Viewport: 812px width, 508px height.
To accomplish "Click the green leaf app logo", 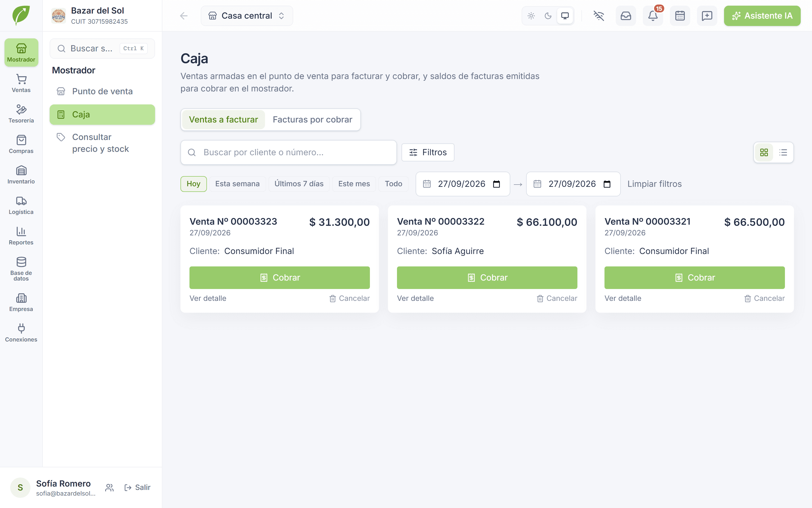I will point(21,16).
